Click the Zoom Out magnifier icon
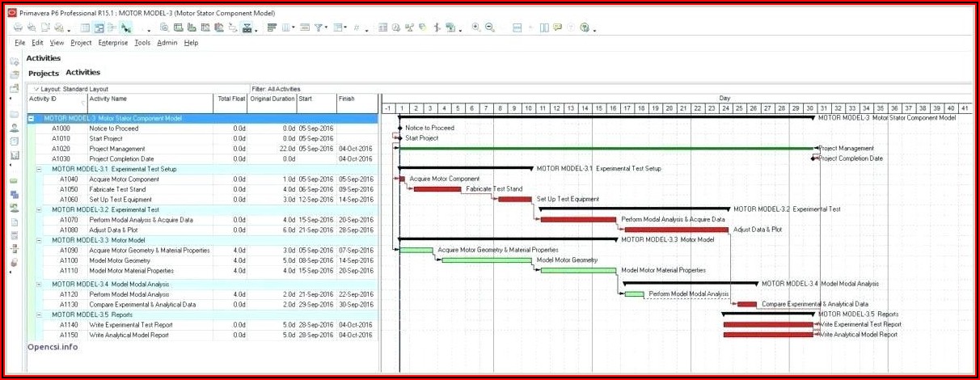 (490, 27)
